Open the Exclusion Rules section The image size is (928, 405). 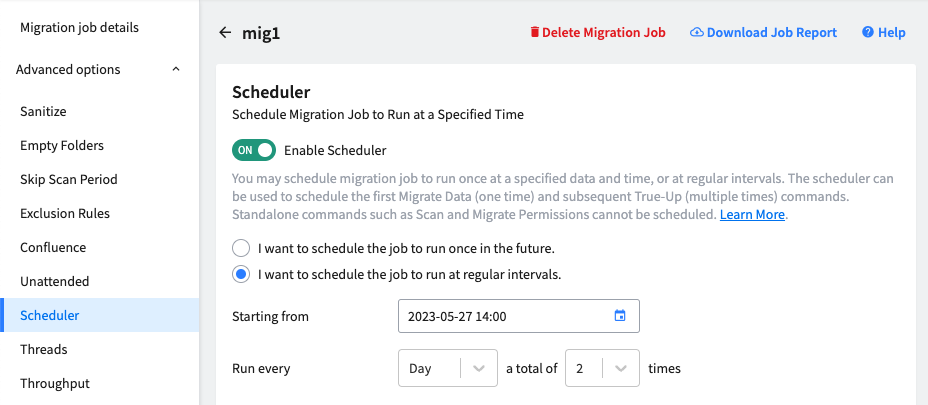tap(65, 213)
